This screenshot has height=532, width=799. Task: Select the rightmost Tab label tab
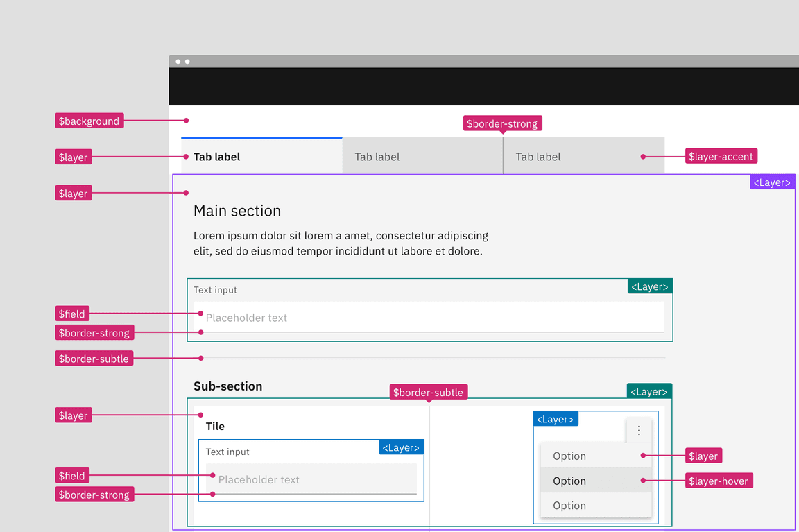pyautogui.click(x=538, y=157)
